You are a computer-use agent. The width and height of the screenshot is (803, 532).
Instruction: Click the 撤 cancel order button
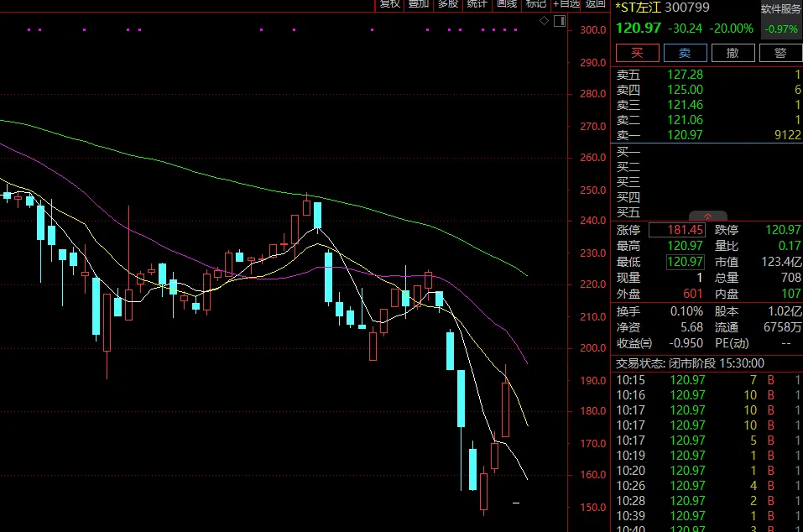733,53
